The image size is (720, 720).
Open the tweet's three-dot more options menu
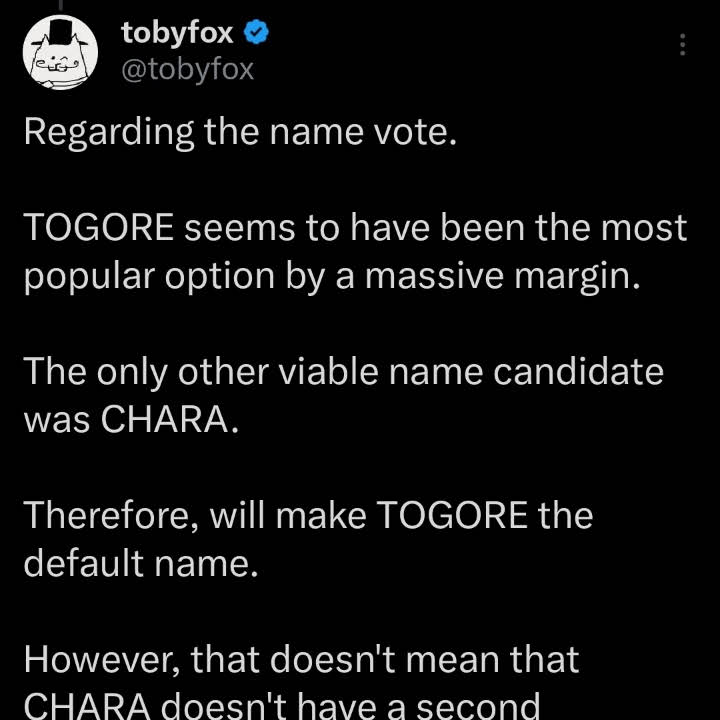(682, 45)
